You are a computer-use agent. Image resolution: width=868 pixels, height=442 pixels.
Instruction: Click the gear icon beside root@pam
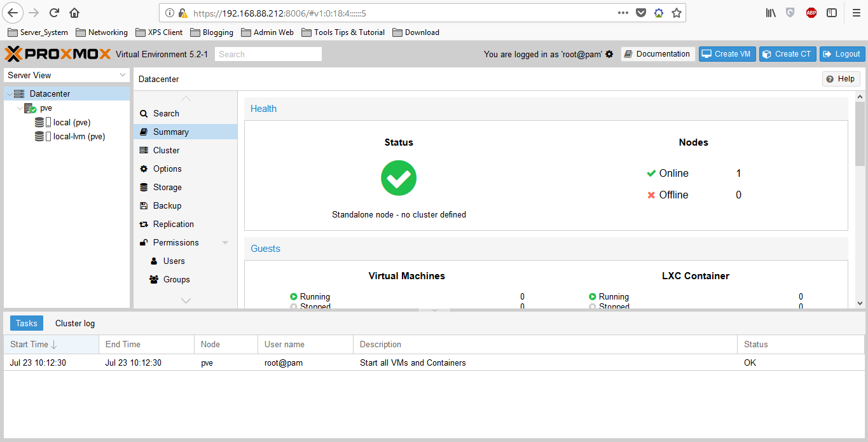609,54
